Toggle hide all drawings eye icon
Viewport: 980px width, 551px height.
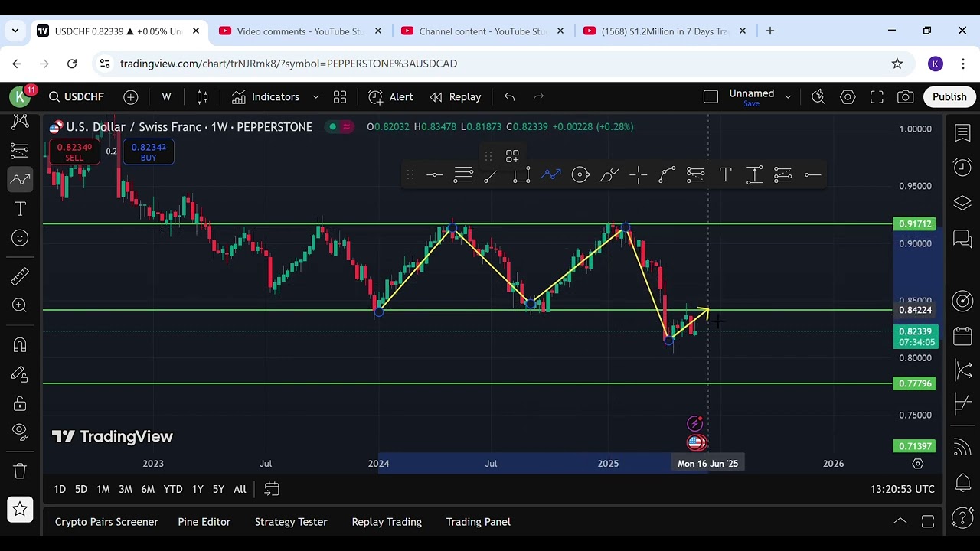pyautogui.click(x=20, y=431)
